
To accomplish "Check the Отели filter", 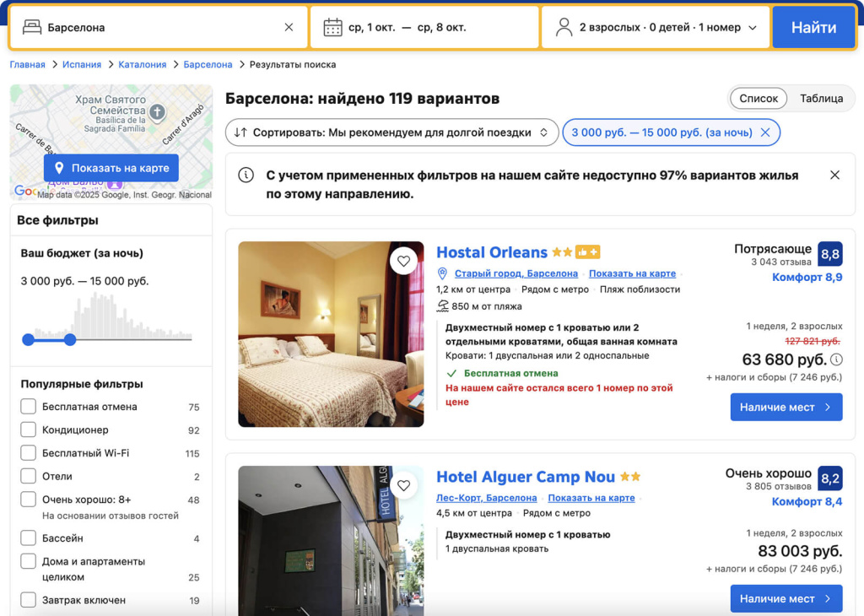I will (28, 476).
